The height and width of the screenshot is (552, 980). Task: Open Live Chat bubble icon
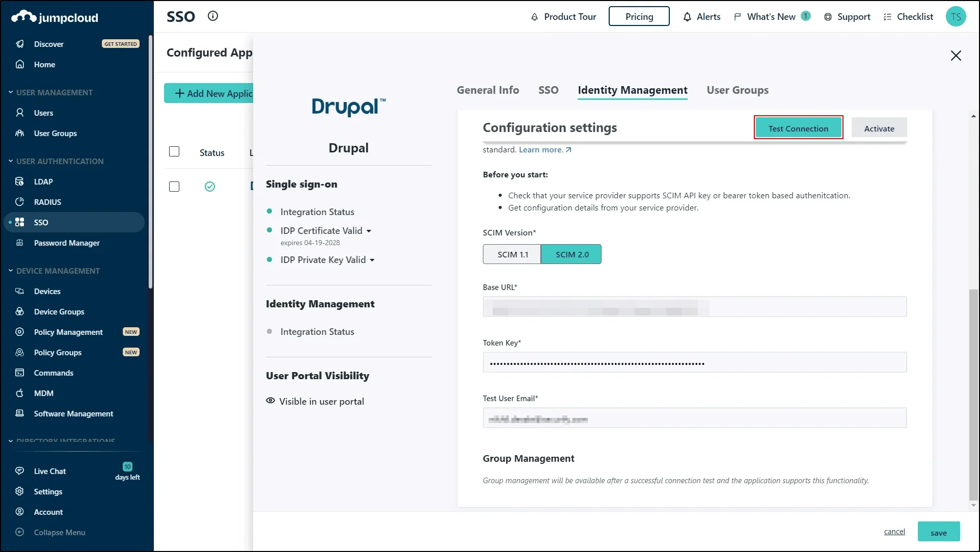tap(20, 471)
